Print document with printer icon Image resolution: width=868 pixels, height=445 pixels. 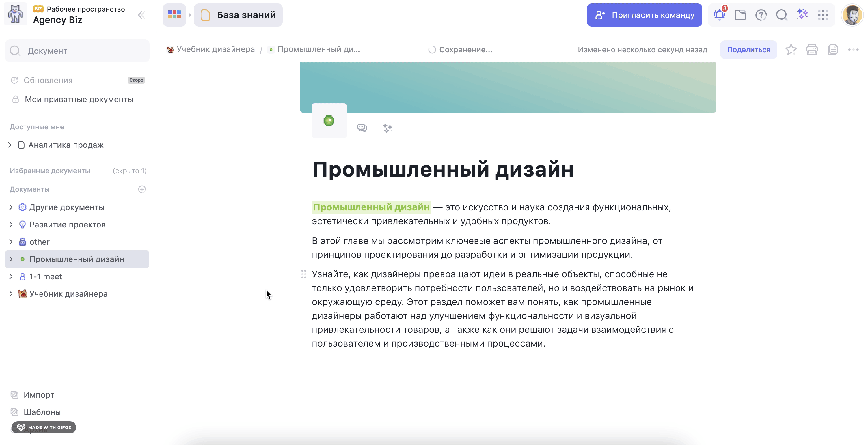click(812, 50)
